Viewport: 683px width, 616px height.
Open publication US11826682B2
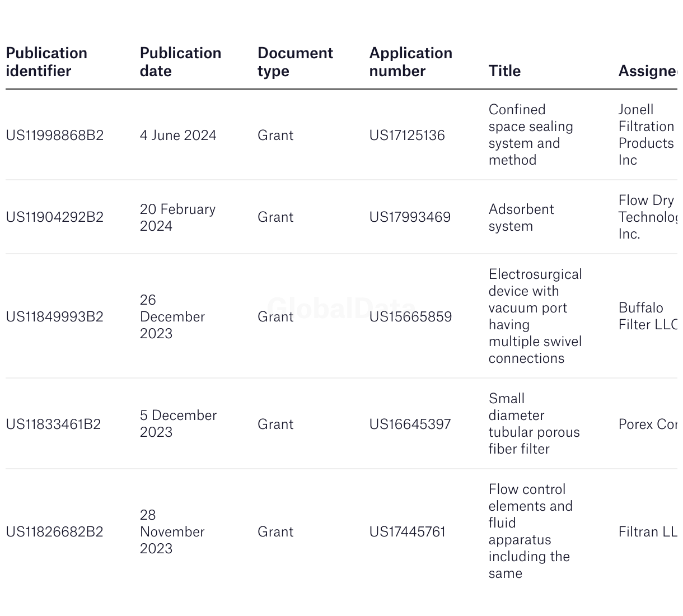pyautogui.click(x=55, y=532)
